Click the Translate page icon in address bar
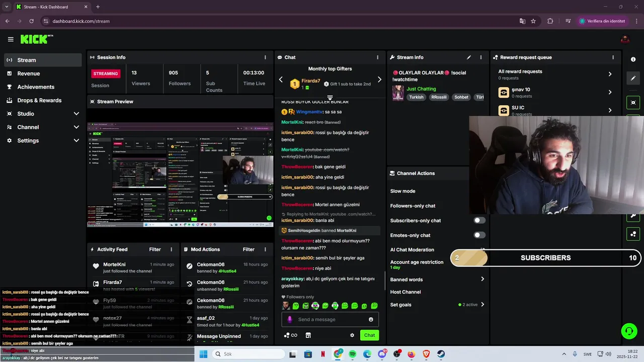 [x=522, y=21]
